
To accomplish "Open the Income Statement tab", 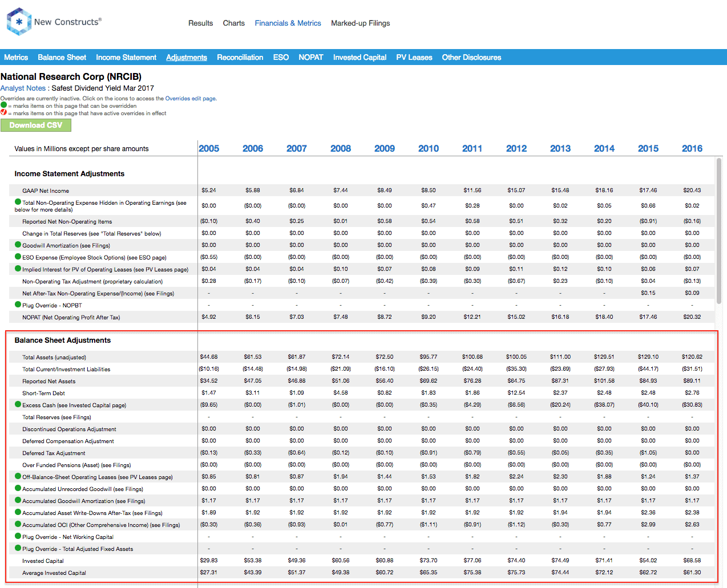I will pos(126,58).
